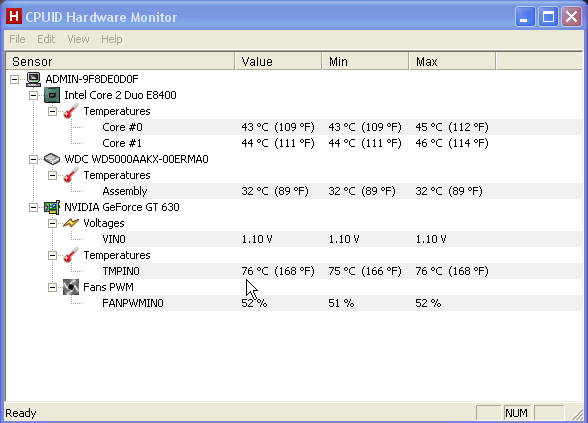The image size is (588, 423).
Task: Click the thermometer icon under NVIDIA GeForce
Action: point(71,255)
